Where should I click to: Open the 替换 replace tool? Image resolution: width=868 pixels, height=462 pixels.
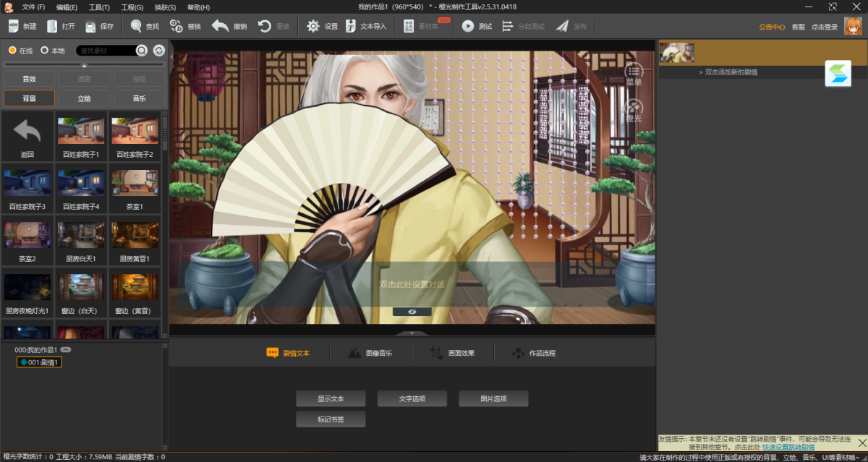click(184, 26)
